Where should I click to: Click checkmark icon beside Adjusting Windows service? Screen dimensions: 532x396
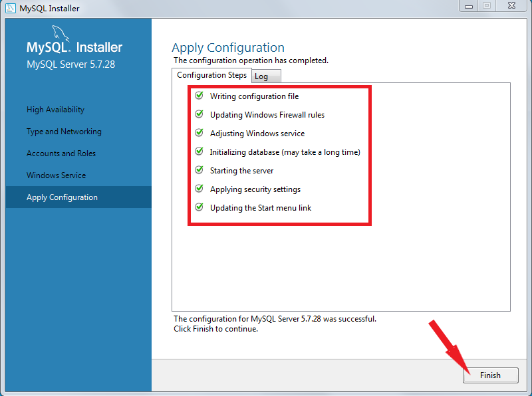pyautogui.click(x=199, y=133)
